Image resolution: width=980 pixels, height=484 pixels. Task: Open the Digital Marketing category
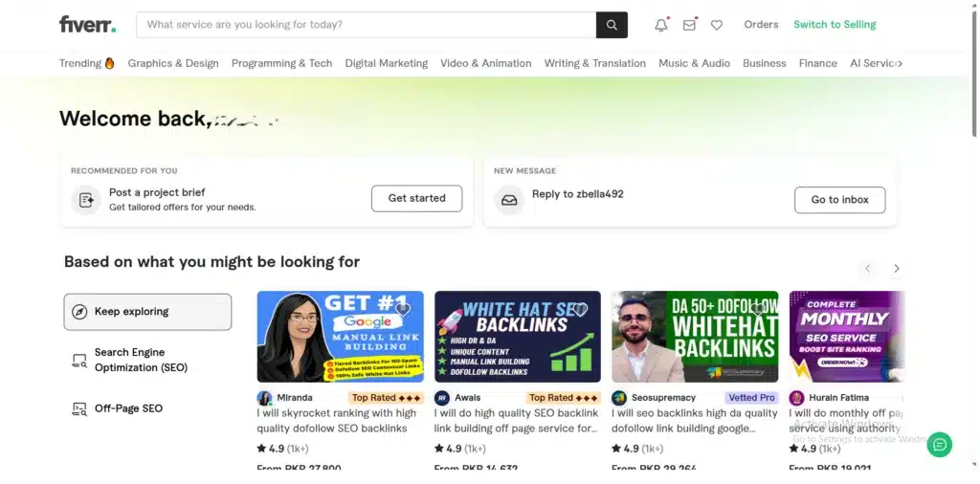coord(387,63)
